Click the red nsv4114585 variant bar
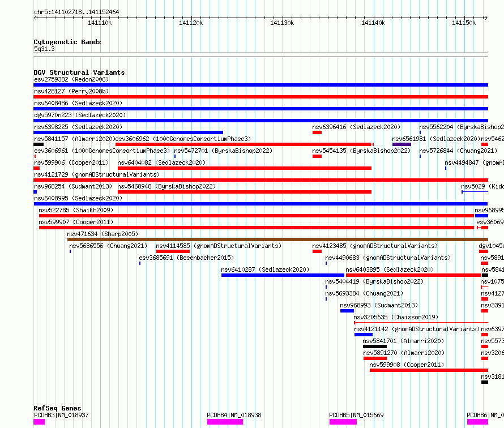 173,251
